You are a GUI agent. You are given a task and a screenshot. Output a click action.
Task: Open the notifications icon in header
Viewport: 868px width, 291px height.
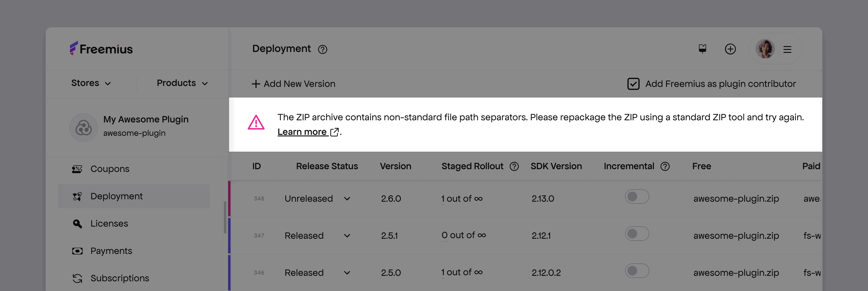(702, 49)
